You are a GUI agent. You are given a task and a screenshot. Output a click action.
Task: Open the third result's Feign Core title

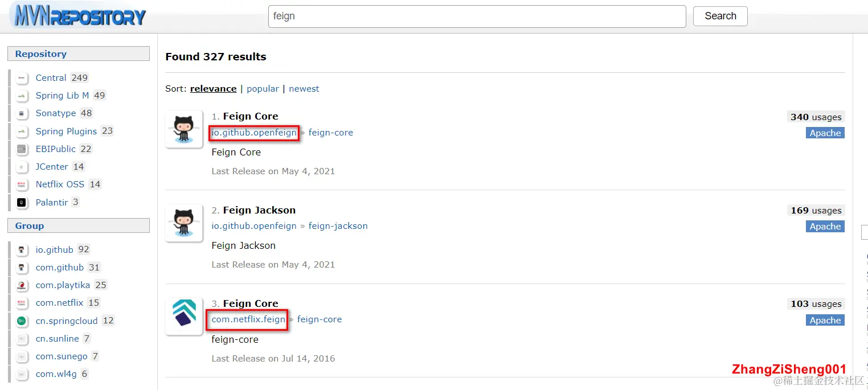tap(251, 303)
